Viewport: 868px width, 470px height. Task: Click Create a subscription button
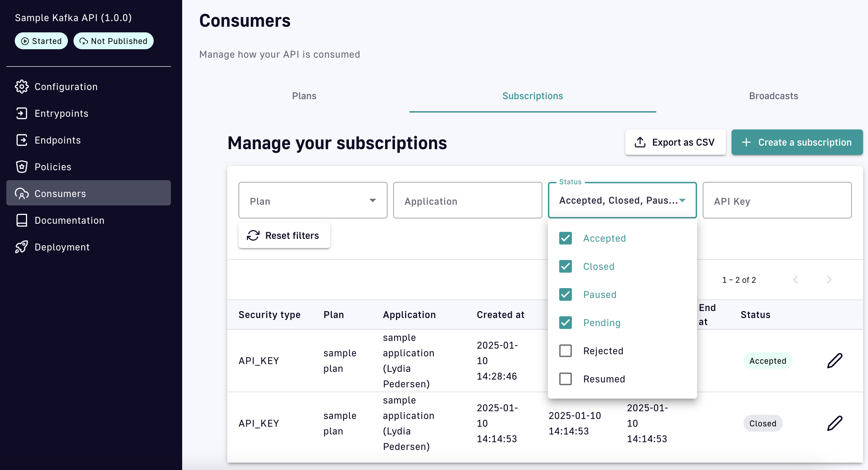point(797,142)
